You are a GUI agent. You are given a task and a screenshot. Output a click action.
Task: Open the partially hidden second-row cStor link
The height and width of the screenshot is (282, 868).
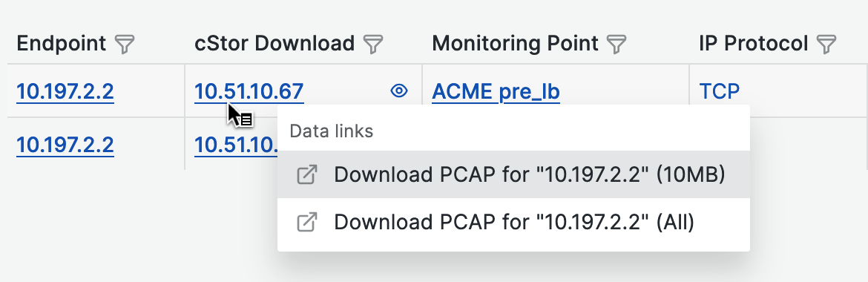[x=236, y=145]
